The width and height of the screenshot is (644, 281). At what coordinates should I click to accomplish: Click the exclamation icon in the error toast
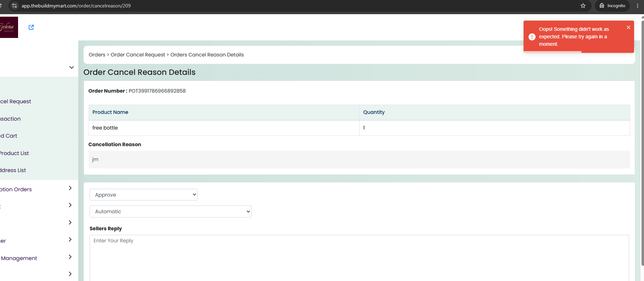[532, 37]
